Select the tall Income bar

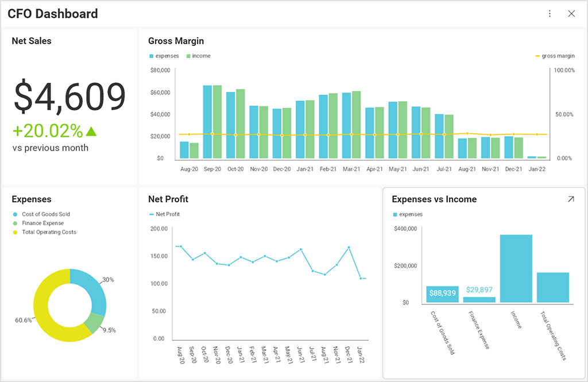click(x=516, y=268)
